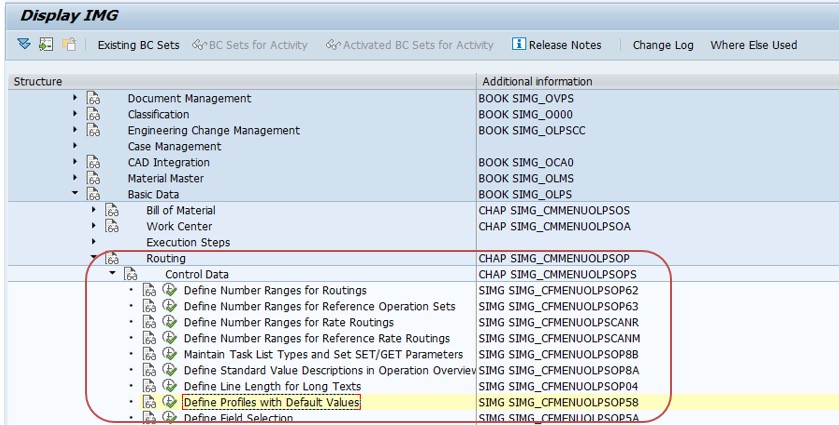
Task: Expand the CAD Integration node
Action: 75,162
